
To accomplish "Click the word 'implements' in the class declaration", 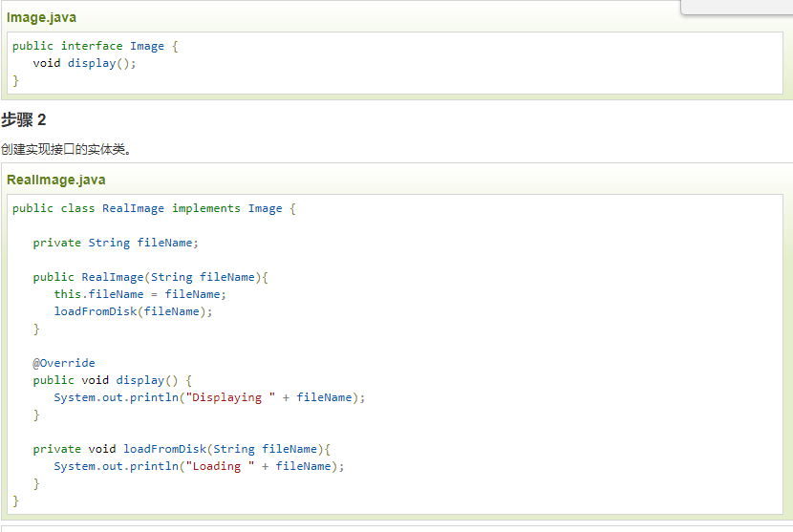I will pos(205,208).
